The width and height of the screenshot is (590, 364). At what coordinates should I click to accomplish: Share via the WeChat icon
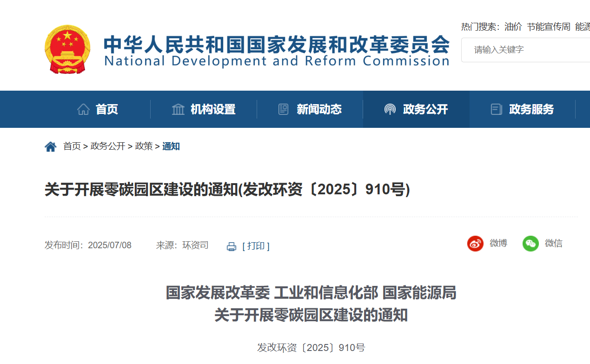(530, 243)
